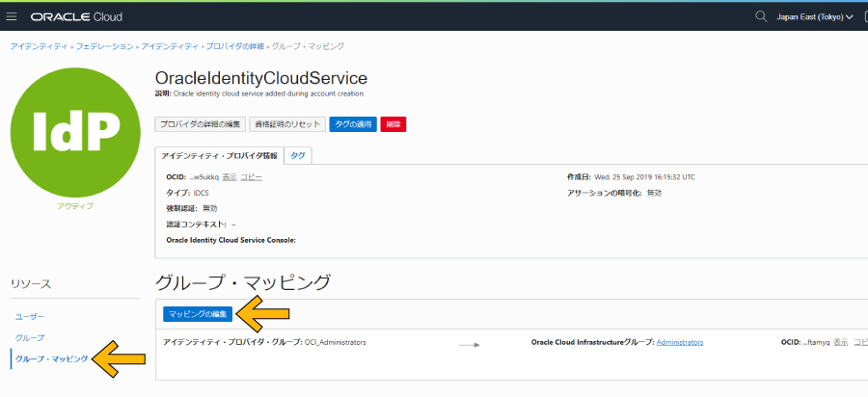Click OCI_Administrators group text
868x397 pixels.
pos(336,342)
